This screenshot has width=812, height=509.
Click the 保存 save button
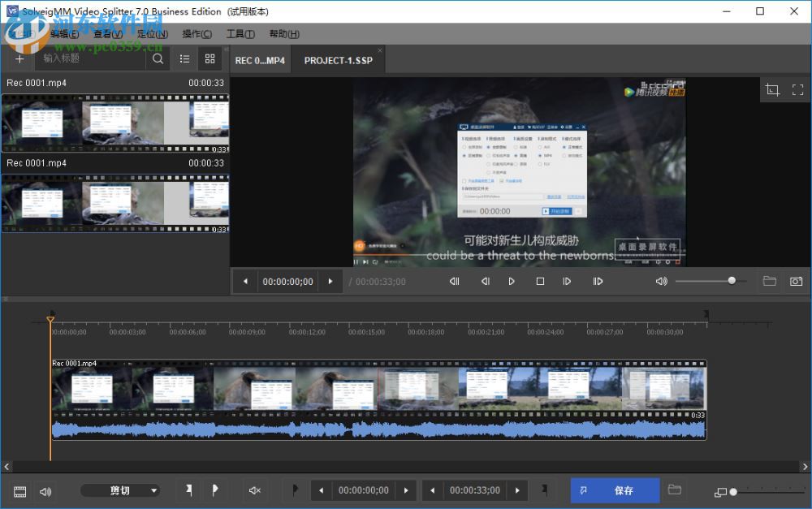click(615, 490)
